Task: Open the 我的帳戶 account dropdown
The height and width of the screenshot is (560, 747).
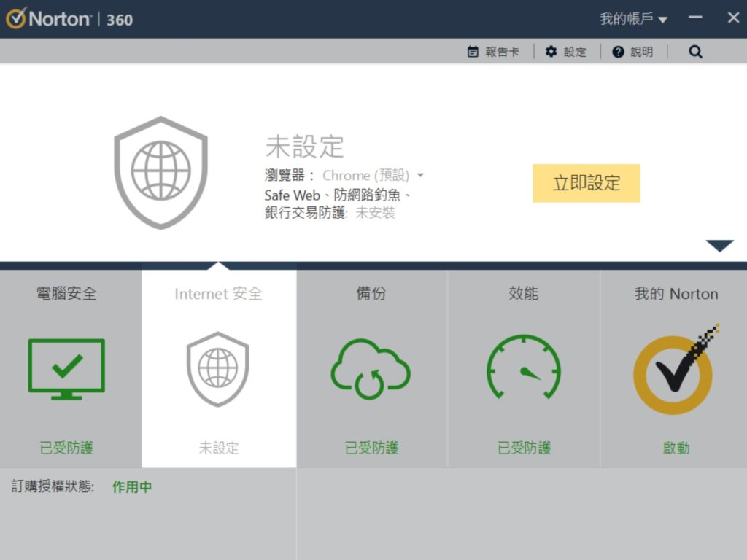Action: [633, 19]
